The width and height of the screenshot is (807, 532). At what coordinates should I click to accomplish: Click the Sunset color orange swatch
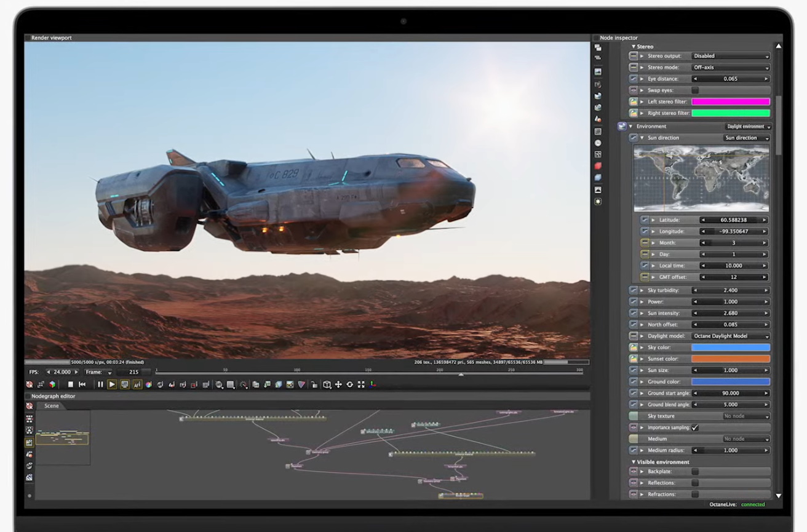[731, 359]
